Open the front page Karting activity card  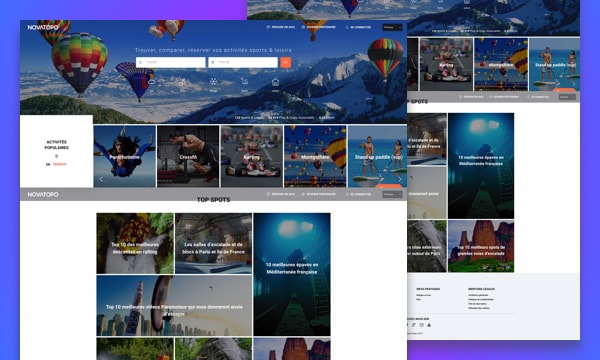[x=252, y=156]
